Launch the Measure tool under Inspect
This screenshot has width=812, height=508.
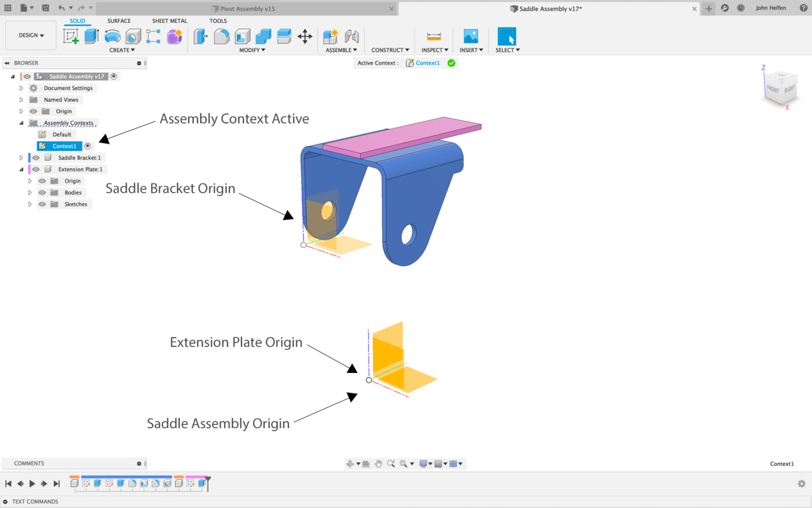[434, 36]
